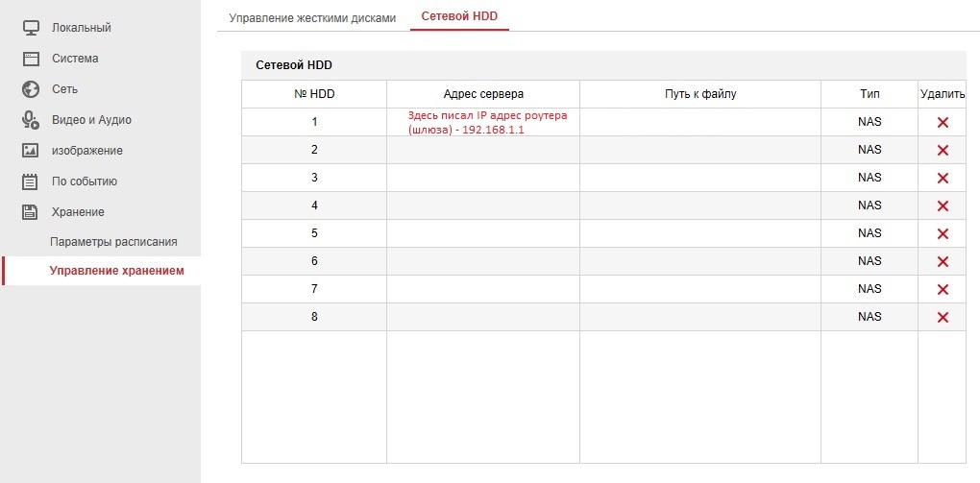Image resolution: width=980 pixels, height=483 pixels.
Task: Open the Сеть menu section
Action: point(64,88)
